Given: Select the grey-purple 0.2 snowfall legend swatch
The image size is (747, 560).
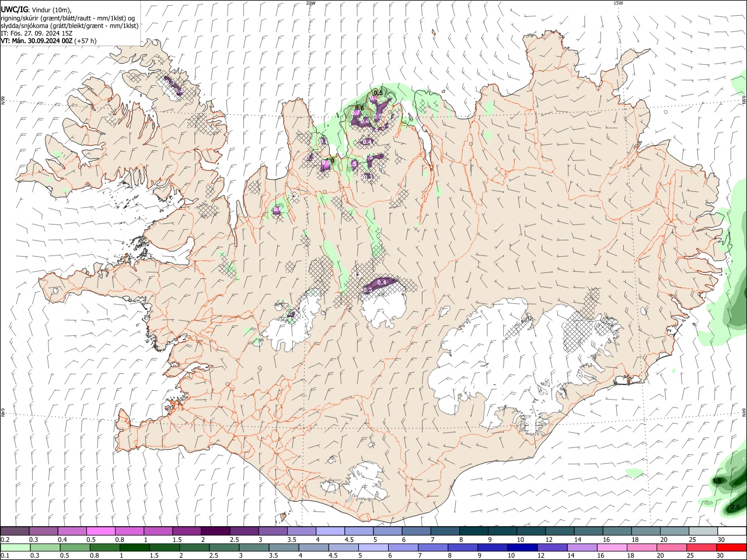Looking at the screenshot, I should click(x=15, y=531).
